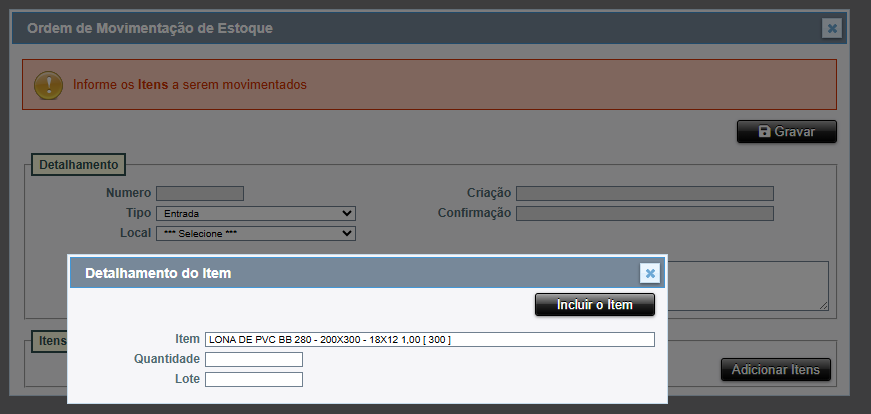Close the Ordem de Movimentação de Estoque window
Image resolution: width=871 pixels, height=414 pixels.
pyautogui.click(x=832, y=28)
